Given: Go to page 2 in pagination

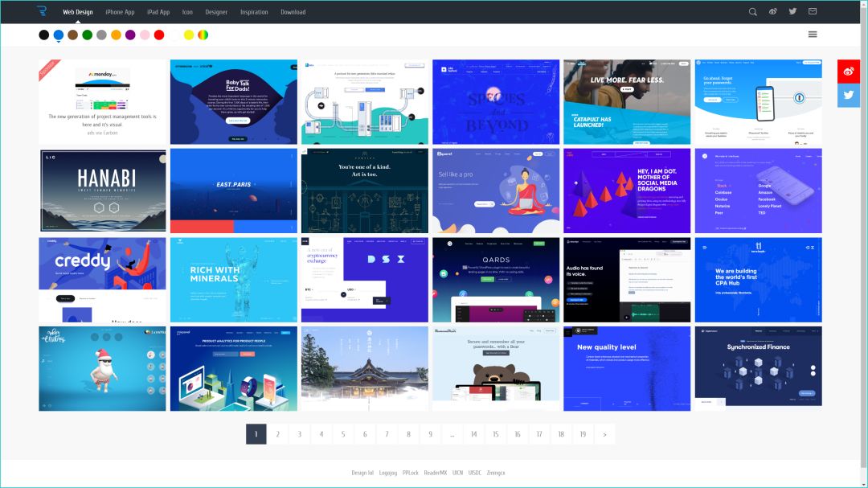Looking at the screenshot, I should [x=277, y=434].
